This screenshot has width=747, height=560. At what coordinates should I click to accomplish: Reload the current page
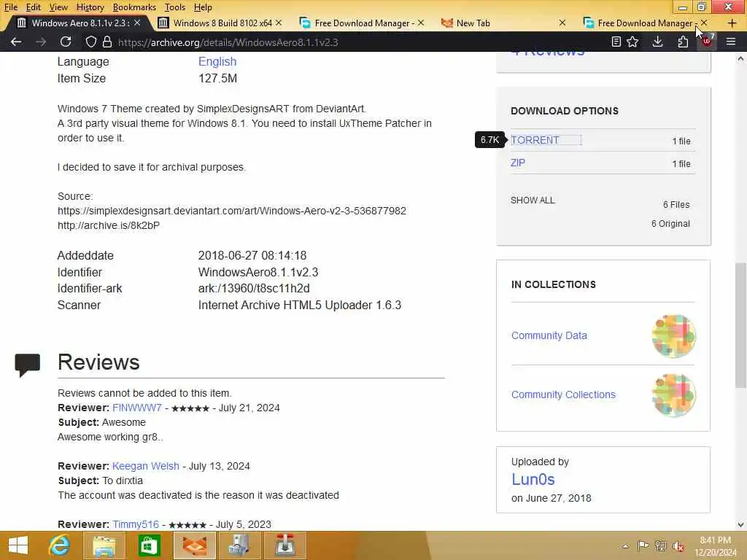pos(65,42)
